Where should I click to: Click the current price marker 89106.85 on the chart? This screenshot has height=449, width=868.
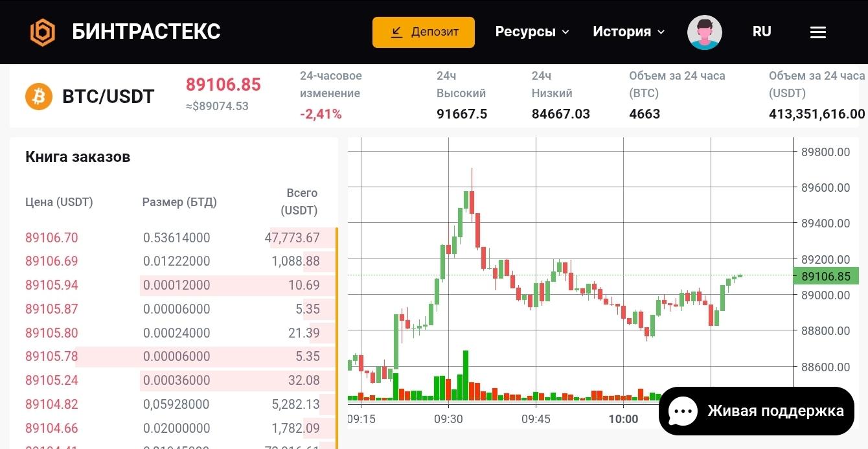[x=827, y=276]
